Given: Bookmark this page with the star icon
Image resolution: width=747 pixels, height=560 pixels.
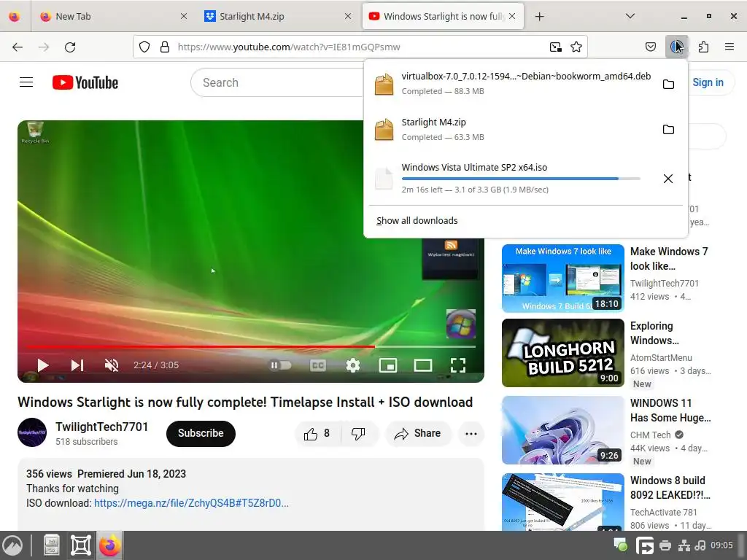Looking at the screenshot, I should (x=576, y=47).
